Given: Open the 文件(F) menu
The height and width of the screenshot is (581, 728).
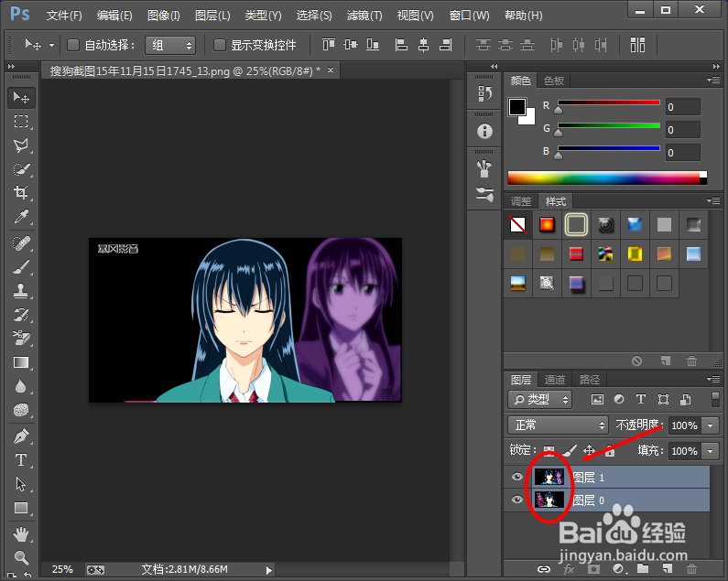Looking at the screenshot, I should [x=64, y=16].
